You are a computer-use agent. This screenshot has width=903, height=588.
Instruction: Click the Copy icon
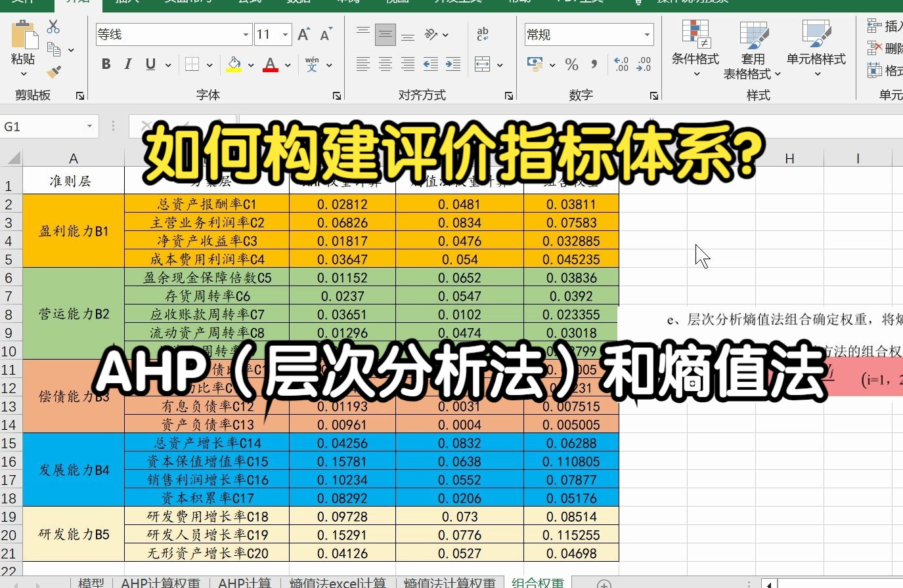pos(54,49)
